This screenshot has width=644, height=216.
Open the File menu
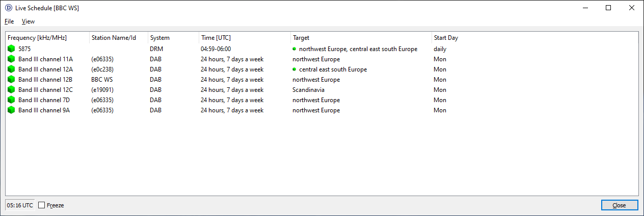pyautogui.click(x=9, y=21)
